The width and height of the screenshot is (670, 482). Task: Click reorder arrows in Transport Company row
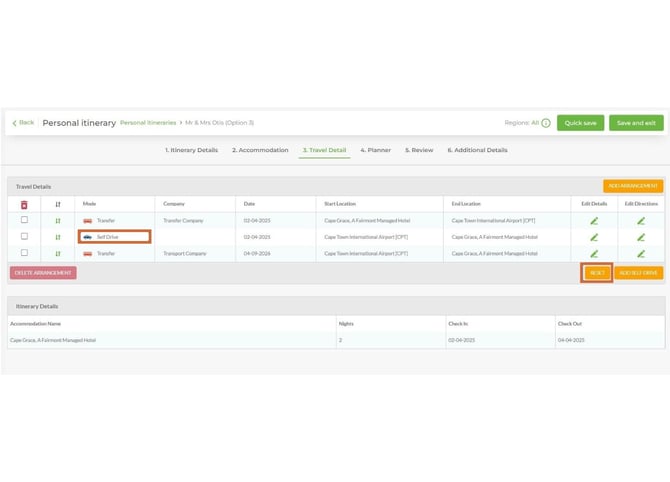[x=57, y=253]
